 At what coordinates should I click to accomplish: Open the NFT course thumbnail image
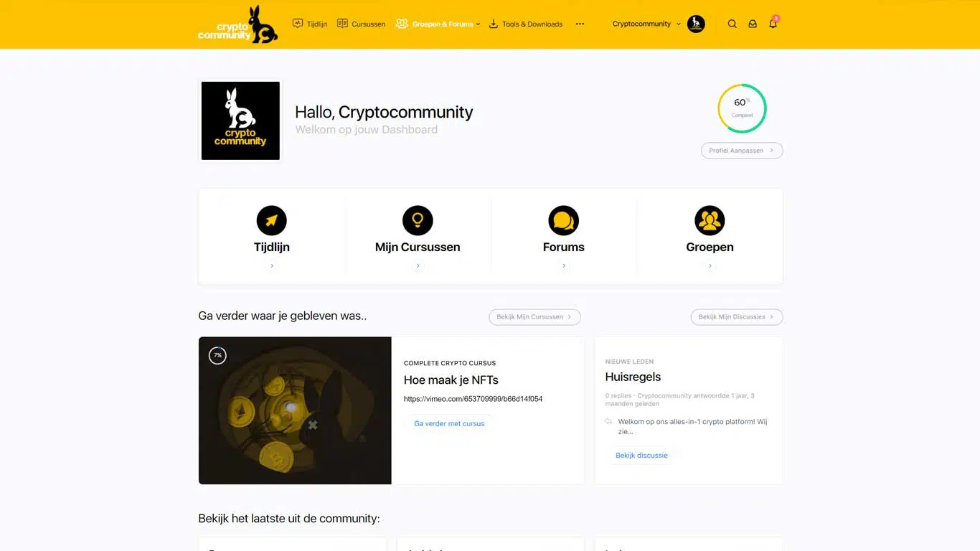(x=295, y=410)
